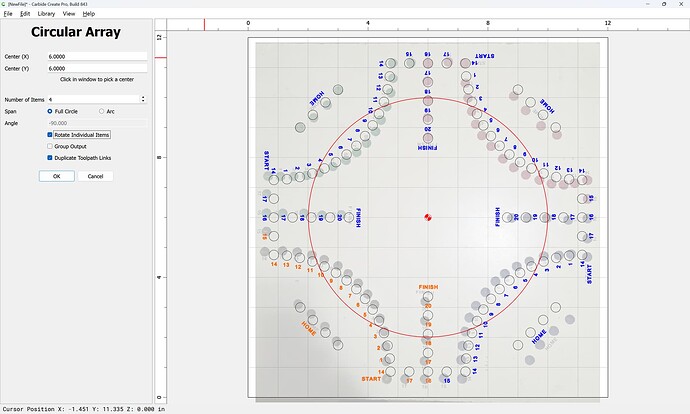The image size is (690, 414).
Task: Toggle the Rotate Individual Items checkbox
Action: tap(50, 135)
